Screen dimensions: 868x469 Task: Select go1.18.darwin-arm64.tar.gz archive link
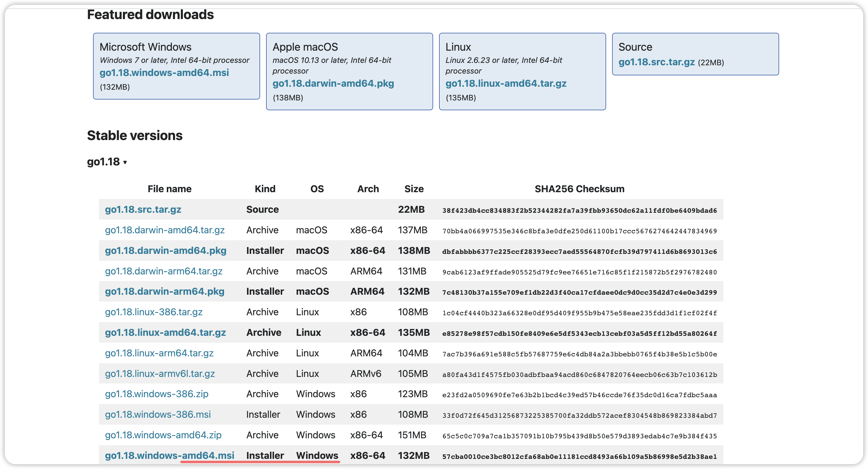163,271
